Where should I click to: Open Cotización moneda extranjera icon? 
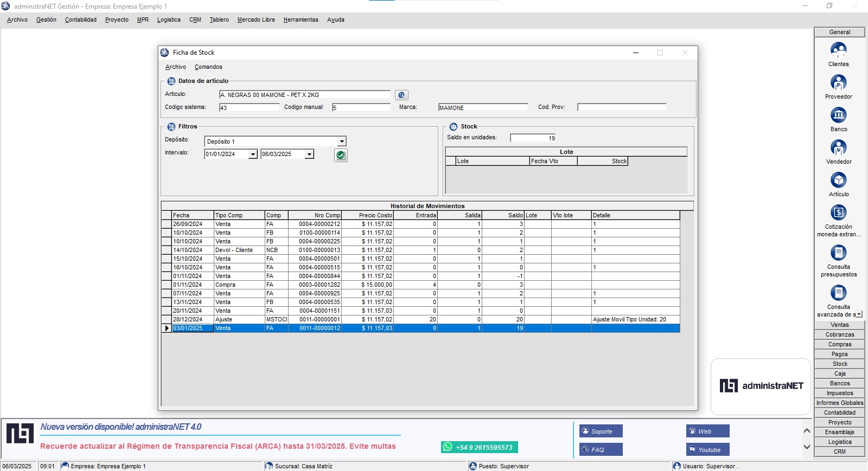point(838,212)
